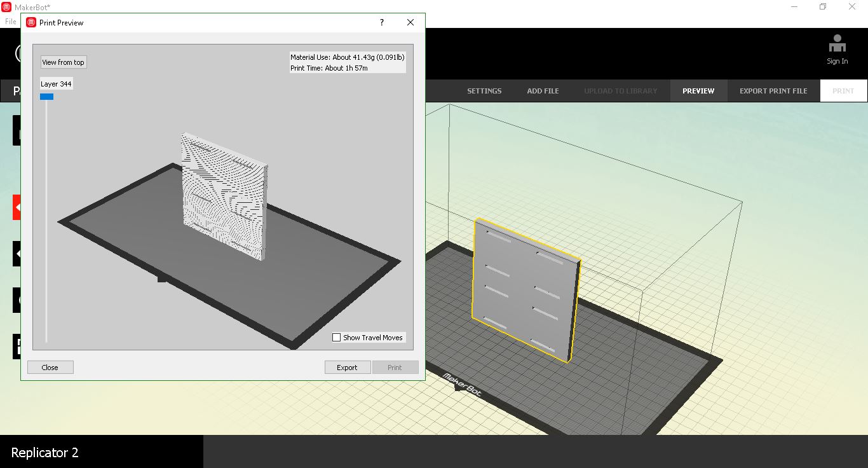
Task: Open the File menu
Action: pos(10,22)
